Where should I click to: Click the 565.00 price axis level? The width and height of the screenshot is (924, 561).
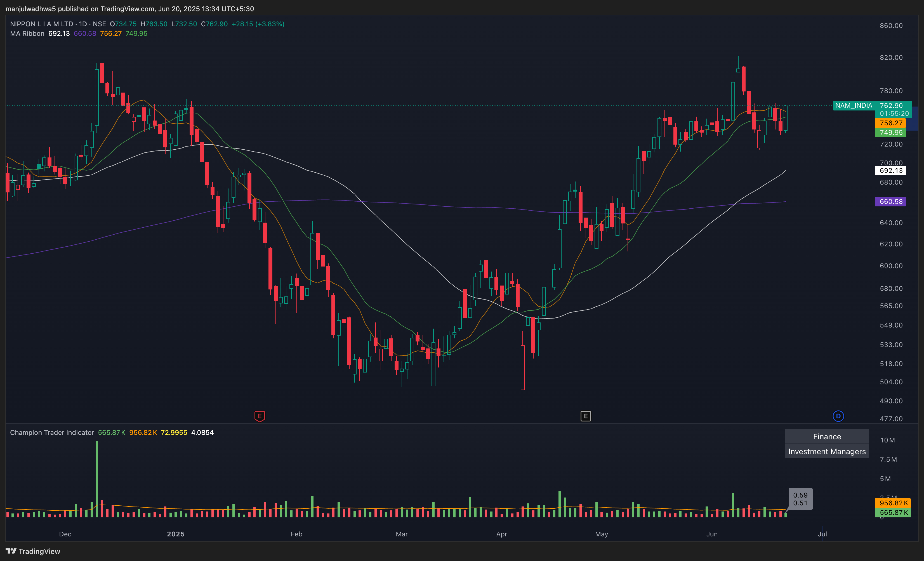coord(891,306)
